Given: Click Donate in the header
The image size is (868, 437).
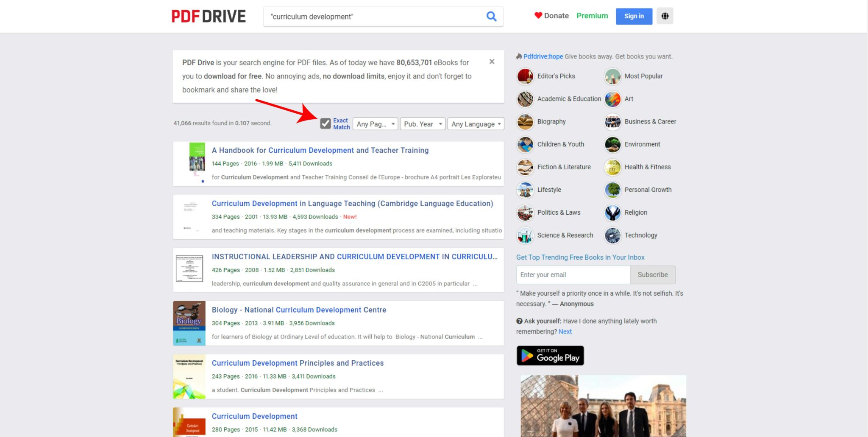Looking at the screenshot, I should 552,16.
